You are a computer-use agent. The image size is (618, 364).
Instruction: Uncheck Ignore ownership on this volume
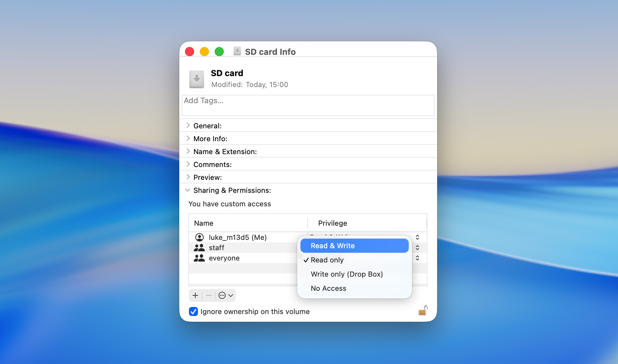pyautogui.click(x=193, y=311)
